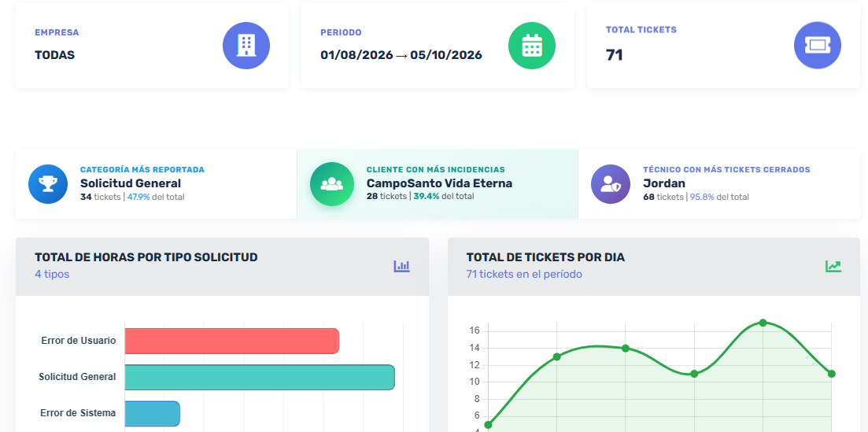Click the period '01/08/2026 → 05/10/2026'

click(401, 55)
